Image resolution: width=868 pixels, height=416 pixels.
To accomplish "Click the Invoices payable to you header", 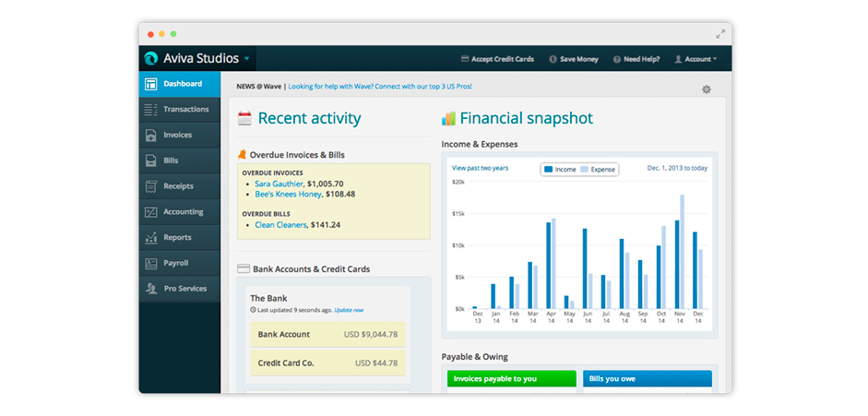I will (512, 379).
